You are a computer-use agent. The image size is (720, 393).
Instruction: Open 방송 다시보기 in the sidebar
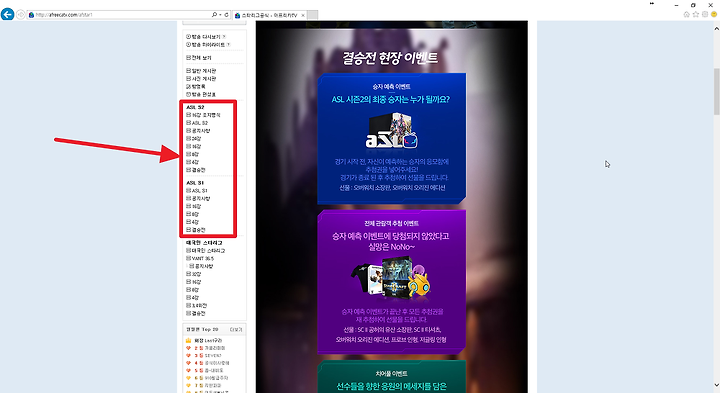(x=203, y=36)
